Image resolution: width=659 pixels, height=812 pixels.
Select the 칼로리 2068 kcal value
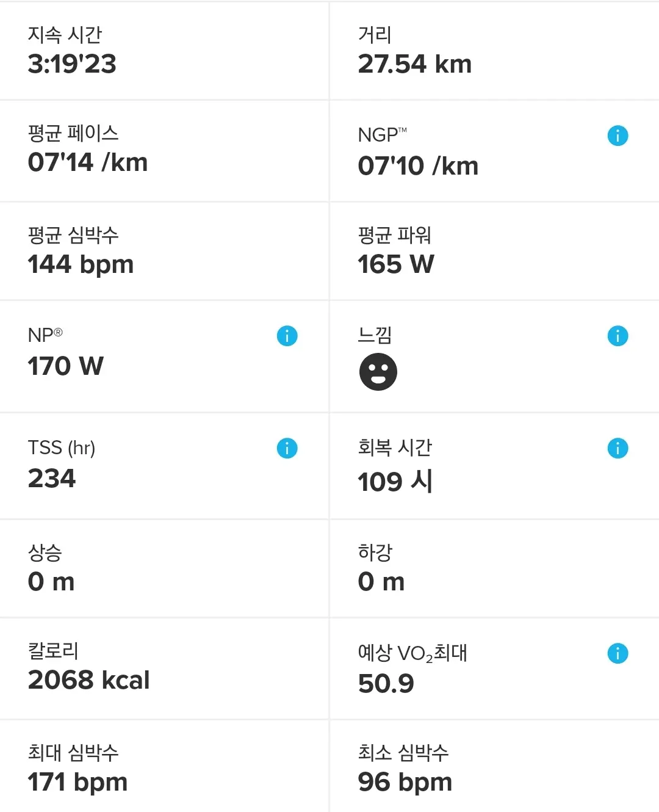(x=89, y=680)
